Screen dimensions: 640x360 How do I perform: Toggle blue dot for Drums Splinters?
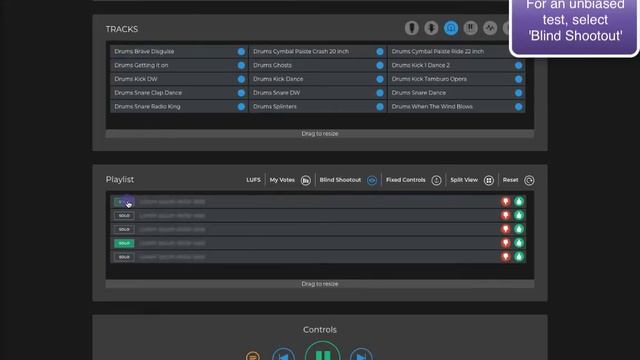tap(380, 107)
